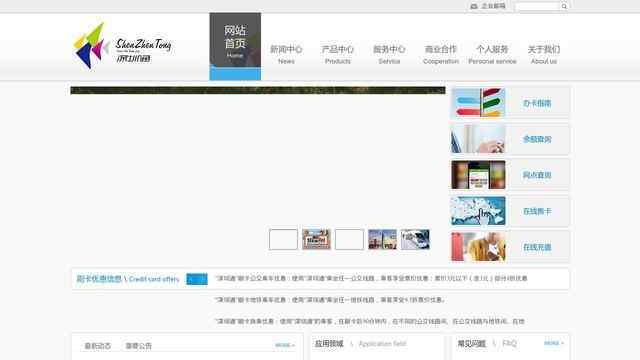Click more in the news panel
Screen dimensions: 640x360
click(284, 345)
